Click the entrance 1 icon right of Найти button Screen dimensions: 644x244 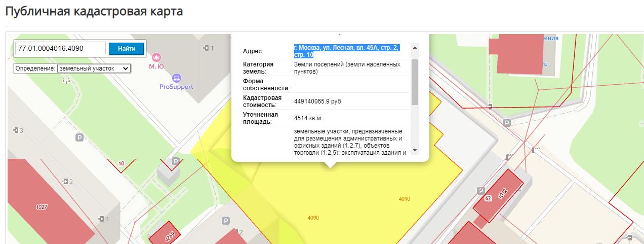click(206, 48)
